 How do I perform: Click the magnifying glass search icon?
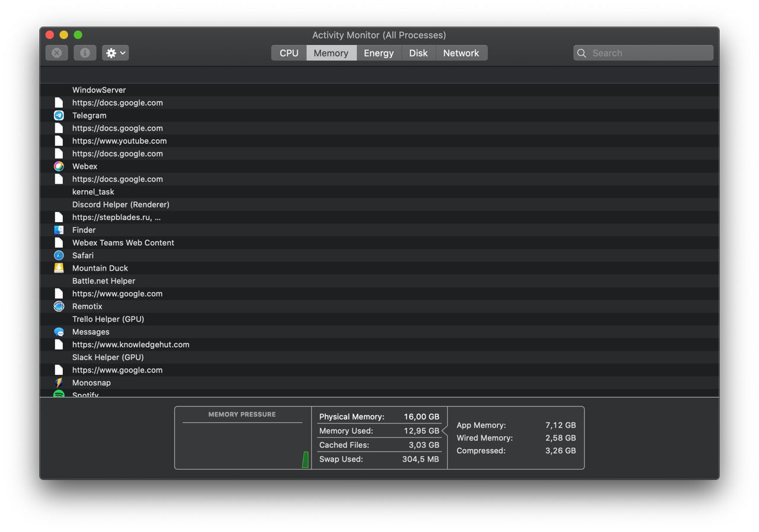tap(582, 53)
